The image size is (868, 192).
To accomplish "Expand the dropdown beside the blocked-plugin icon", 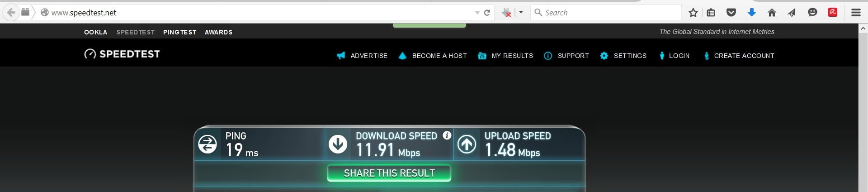I will (521, 13).
